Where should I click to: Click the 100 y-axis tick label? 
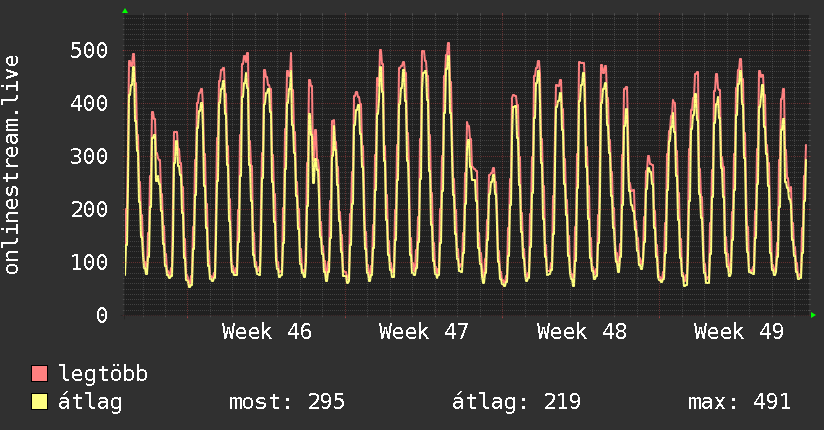coord(89,262)
